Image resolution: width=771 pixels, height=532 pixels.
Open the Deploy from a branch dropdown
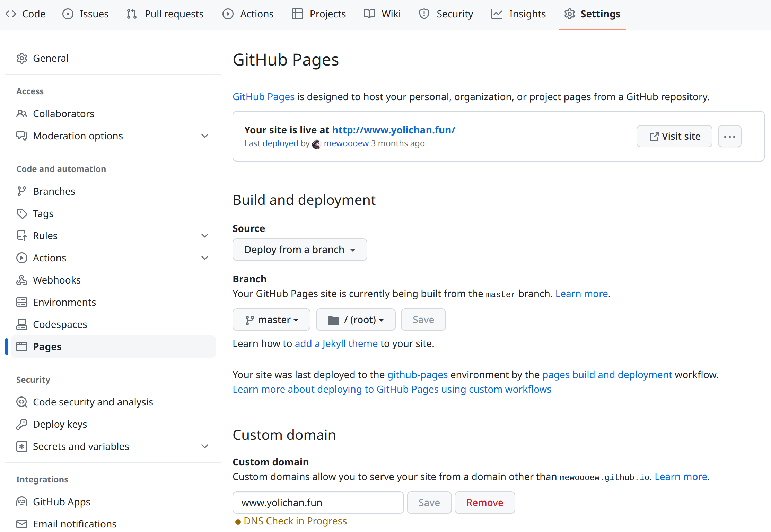coord(300,250)
